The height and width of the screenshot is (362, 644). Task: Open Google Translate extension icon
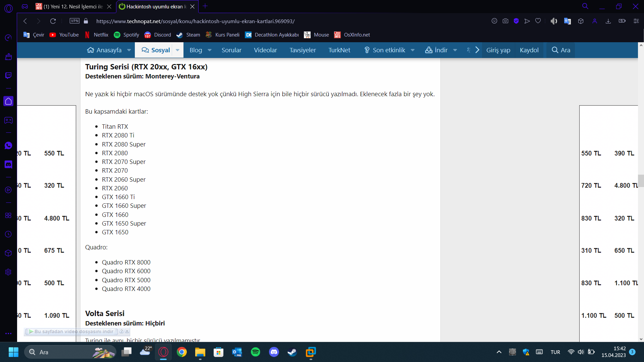(x=568, y=21)
